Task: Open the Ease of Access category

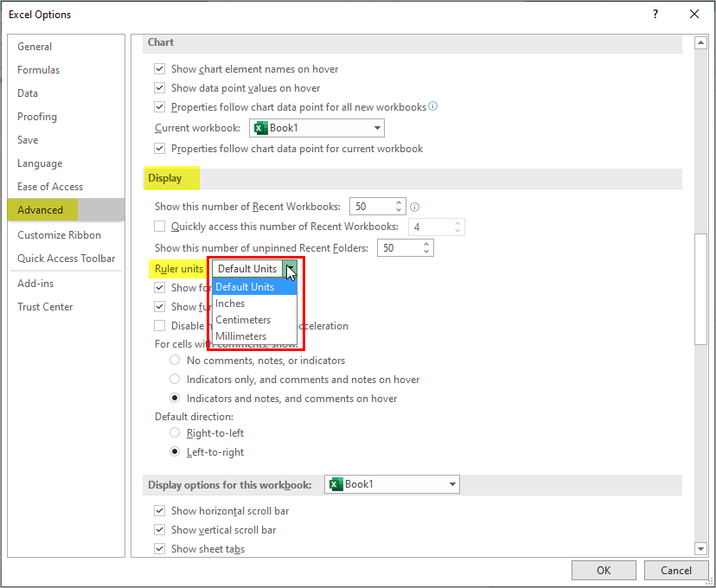Action: (67, 187)
